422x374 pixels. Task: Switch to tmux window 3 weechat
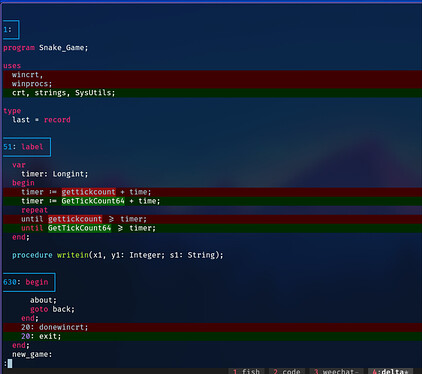click(x=336, y=371)
